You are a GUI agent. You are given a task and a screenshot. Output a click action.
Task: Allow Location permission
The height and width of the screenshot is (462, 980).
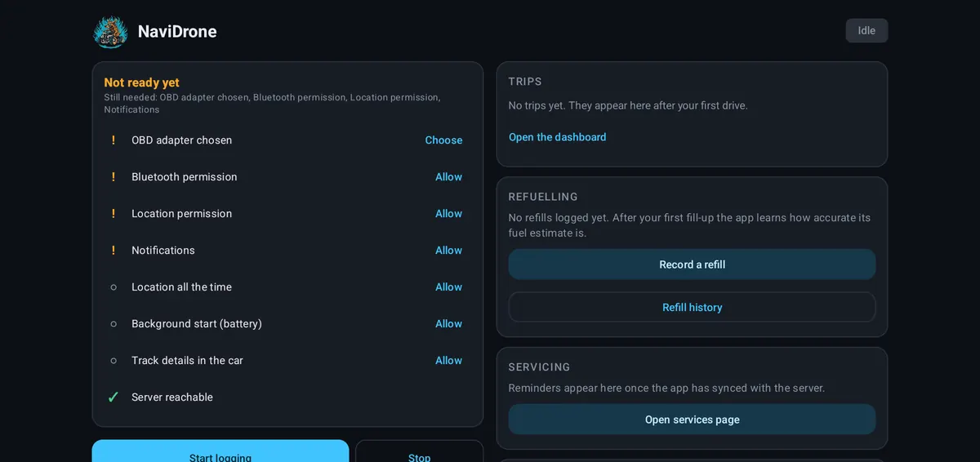coord(448,214)
